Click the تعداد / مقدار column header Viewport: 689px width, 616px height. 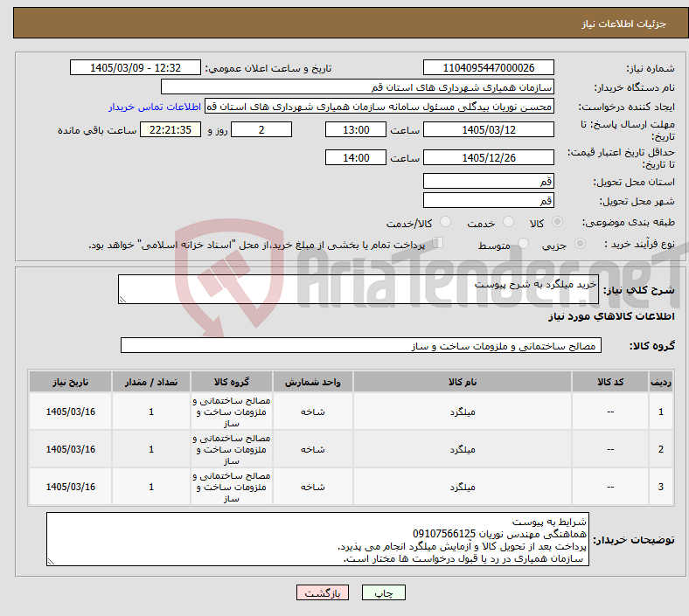(151, 382)
